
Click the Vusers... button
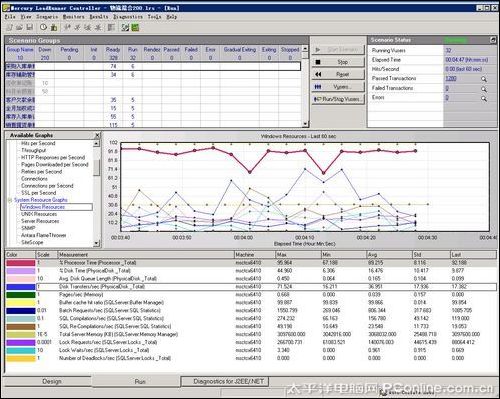338,87
